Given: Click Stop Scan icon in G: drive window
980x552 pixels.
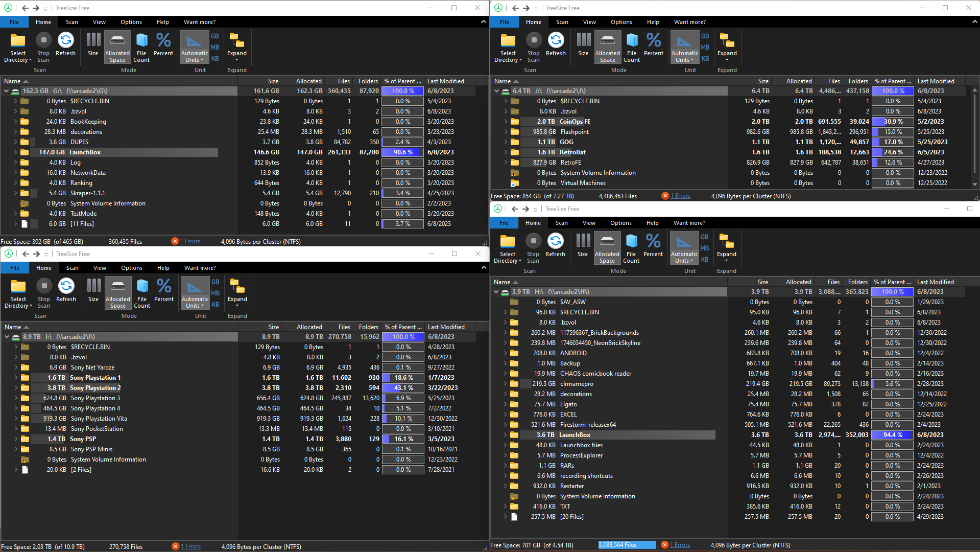Looking at the screenshot, I should pos(43,47).
